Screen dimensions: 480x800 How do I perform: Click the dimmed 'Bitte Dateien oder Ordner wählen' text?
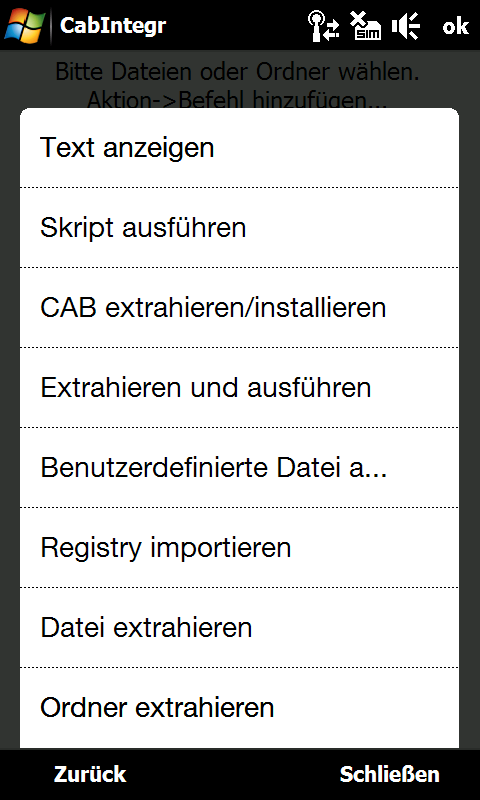tap(237, 72)
